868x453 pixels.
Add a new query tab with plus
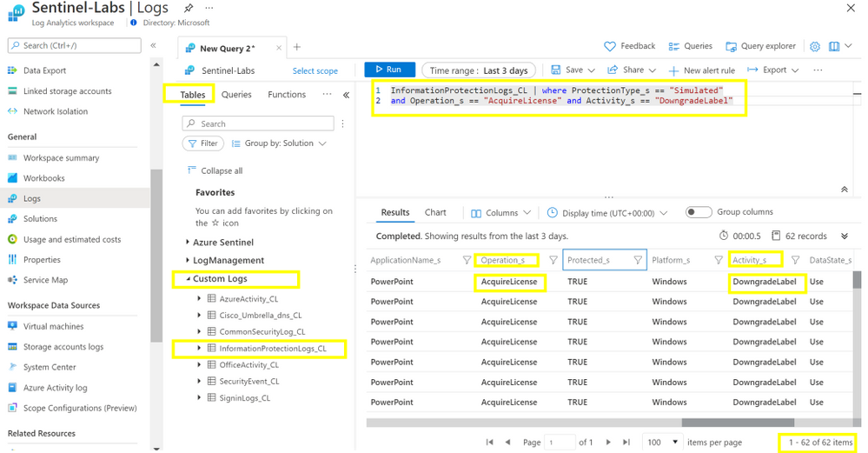296,47
